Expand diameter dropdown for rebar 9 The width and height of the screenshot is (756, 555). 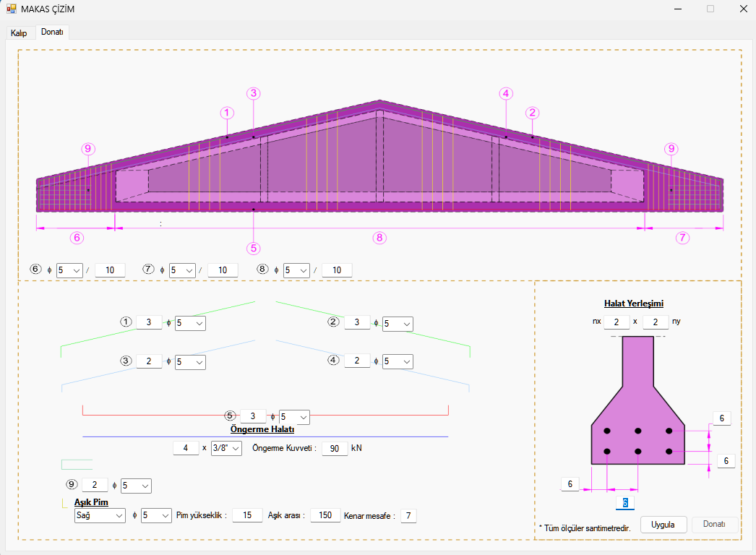click(136, 486)
